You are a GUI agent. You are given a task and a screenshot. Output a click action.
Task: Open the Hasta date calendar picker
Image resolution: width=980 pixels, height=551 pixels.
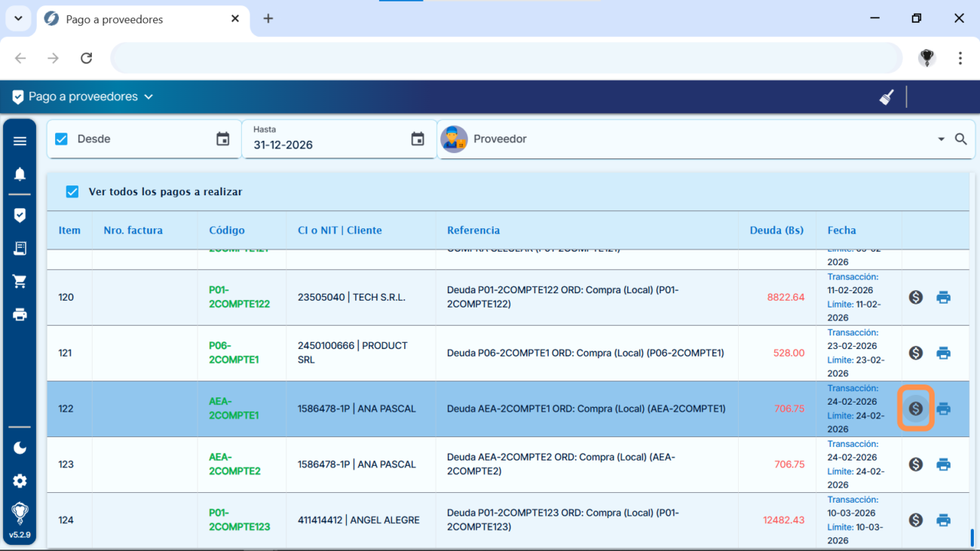point(418,139)
